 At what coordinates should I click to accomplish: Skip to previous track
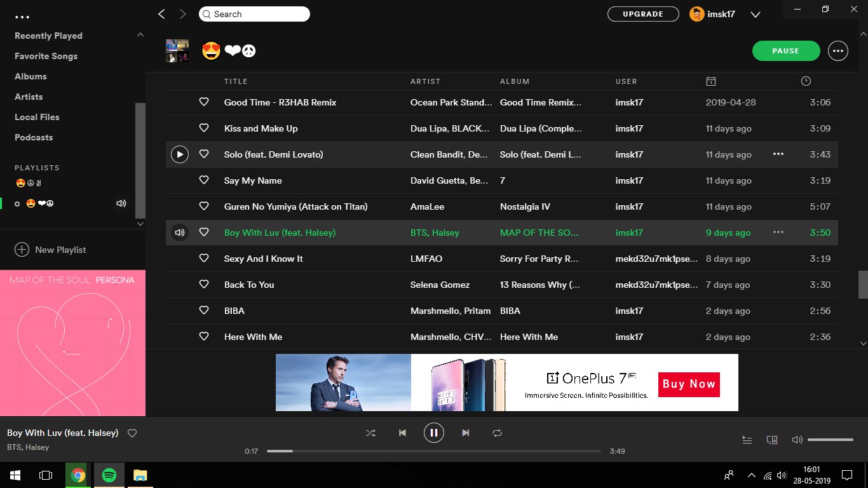tap(402, 433)
